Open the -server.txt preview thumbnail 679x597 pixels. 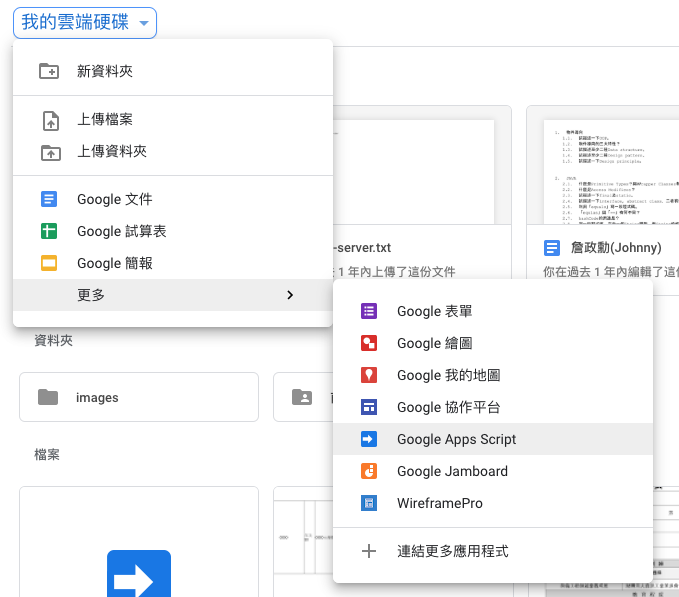point(414,171)
